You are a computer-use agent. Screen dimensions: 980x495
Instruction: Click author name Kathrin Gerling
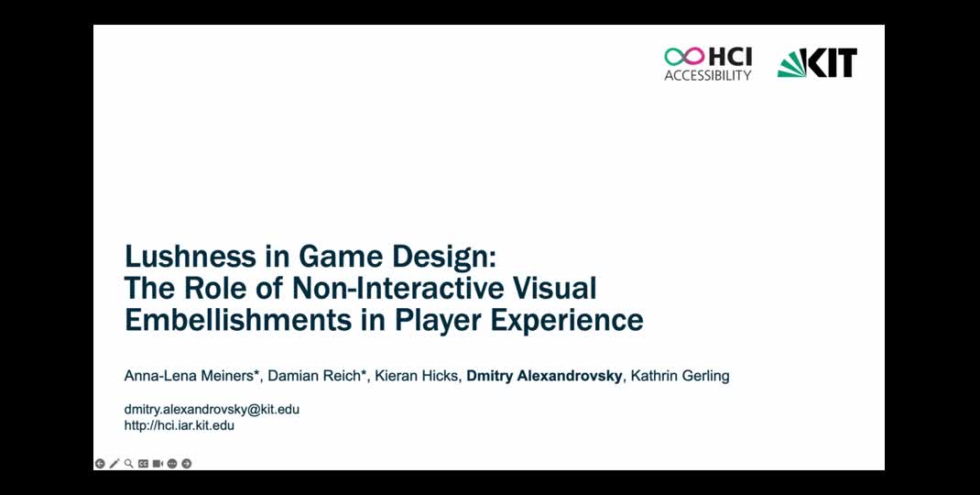coord(680,376)
